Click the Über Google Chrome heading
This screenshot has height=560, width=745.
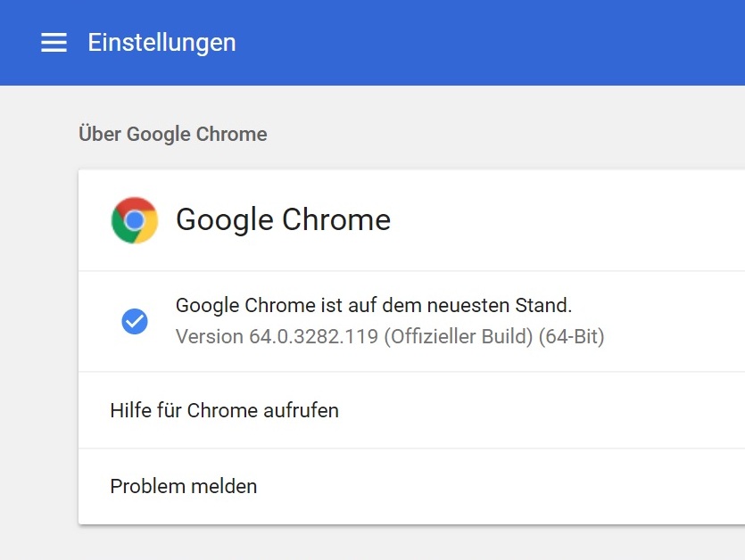click(x=172, y=135)
